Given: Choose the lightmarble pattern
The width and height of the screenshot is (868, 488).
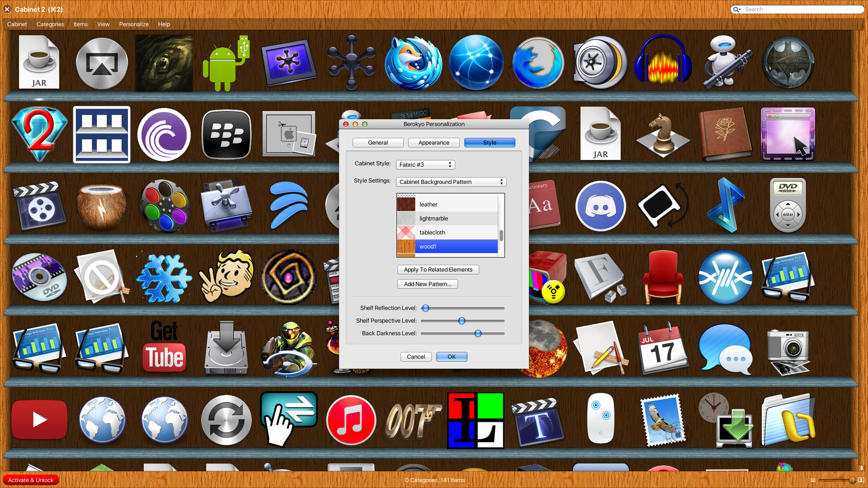Looking at the screenshot, I should [x=447, y=218].
